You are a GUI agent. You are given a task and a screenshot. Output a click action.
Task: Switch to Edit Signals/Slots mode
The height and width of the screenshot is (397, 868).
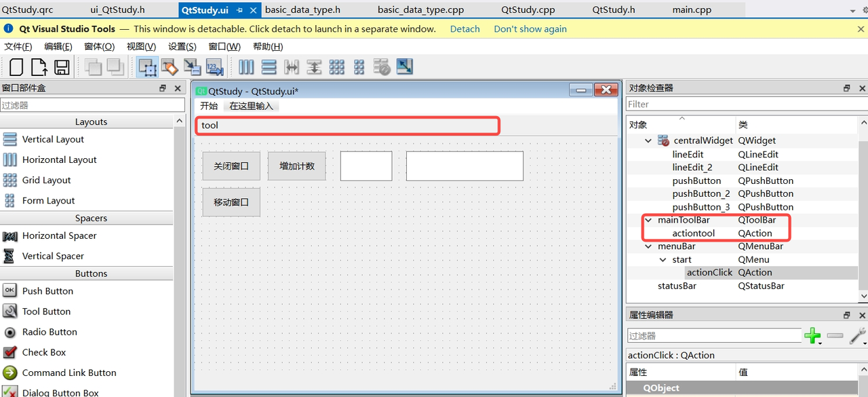point(170,67)
